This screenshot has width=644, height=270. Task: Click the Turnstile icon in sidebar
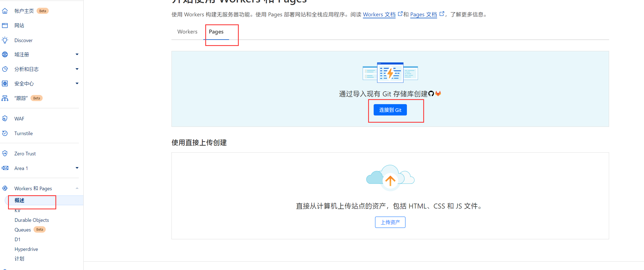click(x=5, y=133)
